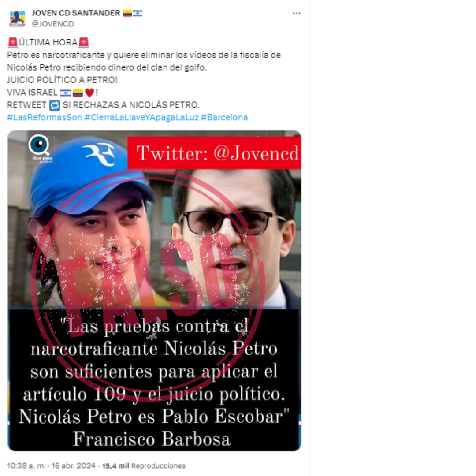The width and height of the screenshot is (476, 476).
Task: Click the 15,4 mil Reproducciones view count
Action: point(144,466)
